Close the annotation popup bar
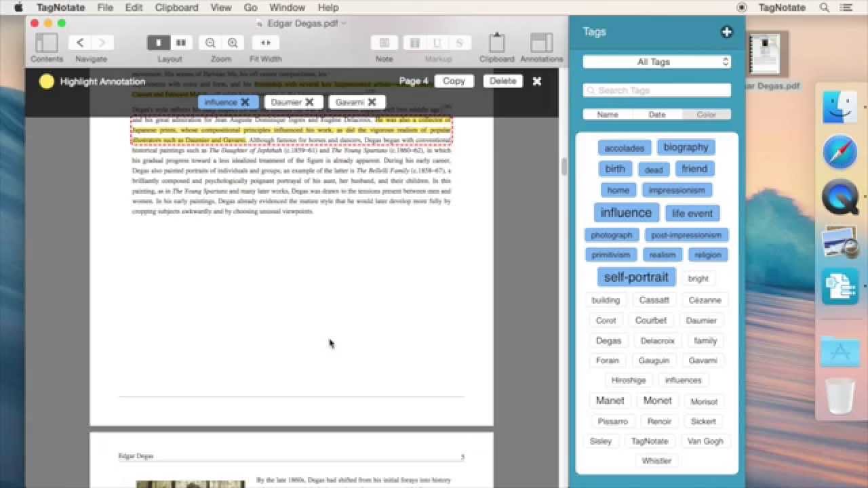Image resolution: width=868 pixels, height=488 pixels. pyautogui.click(x=537, y=81)
